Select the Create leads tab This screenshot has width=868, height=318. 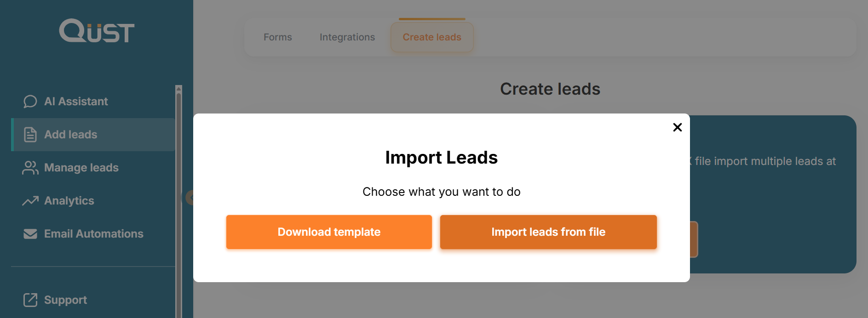point(432,37)
